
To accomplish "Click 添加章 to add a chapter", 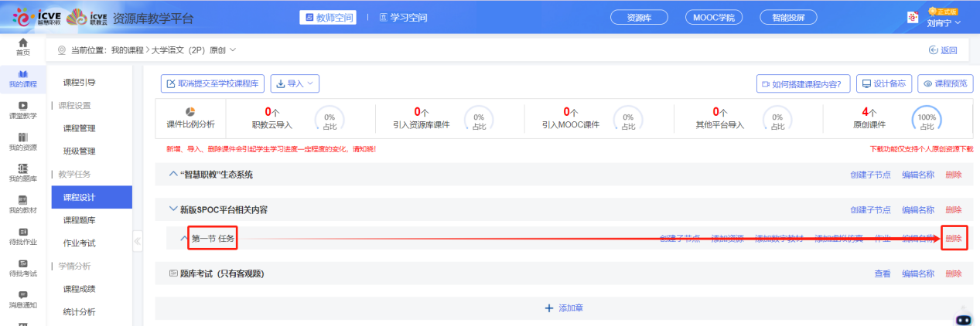I will click(x=564, y=308).
